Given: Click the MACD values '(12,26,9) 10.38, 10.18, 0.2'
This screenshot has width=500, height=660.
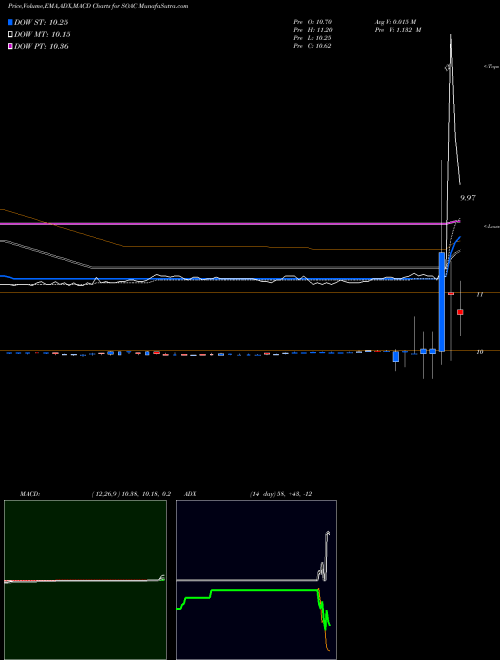Looking at the screenshot, I should (131, 494).
